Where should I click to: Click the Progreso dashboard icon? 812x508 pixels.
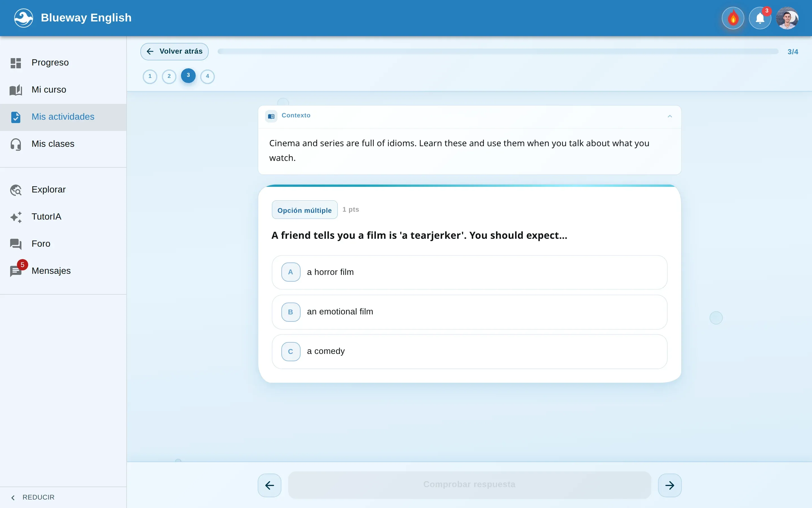pyautogui.click(x=16, y=63)
